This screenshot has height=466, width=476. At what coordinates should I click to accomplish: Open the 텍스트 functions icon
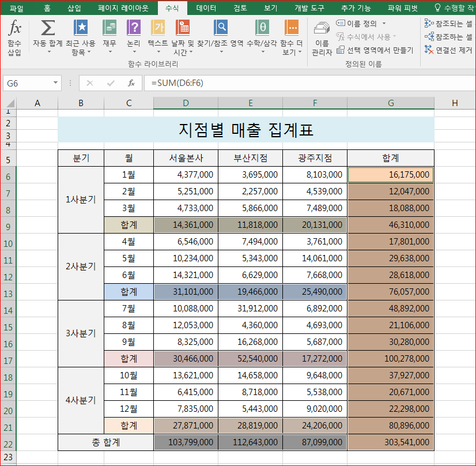click(x=158, y=28)
